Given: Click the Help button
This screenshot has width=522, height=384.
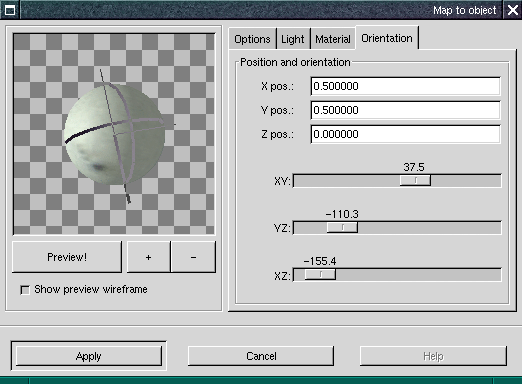Looking at the screenshot, I should [433, 356].
